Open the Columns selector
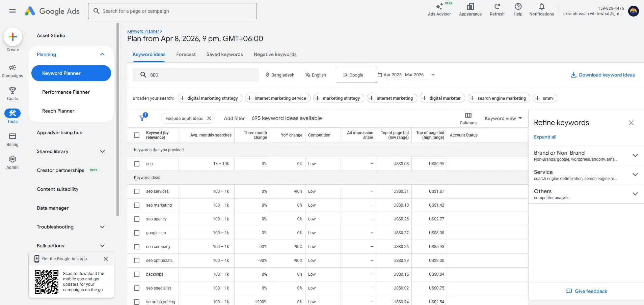 click(x=468, y=119)
